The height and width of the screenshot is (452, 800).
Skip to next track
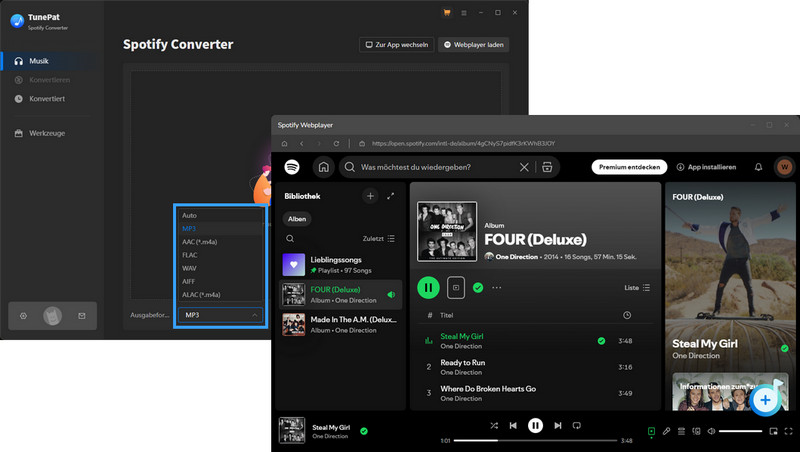[558, 425]
